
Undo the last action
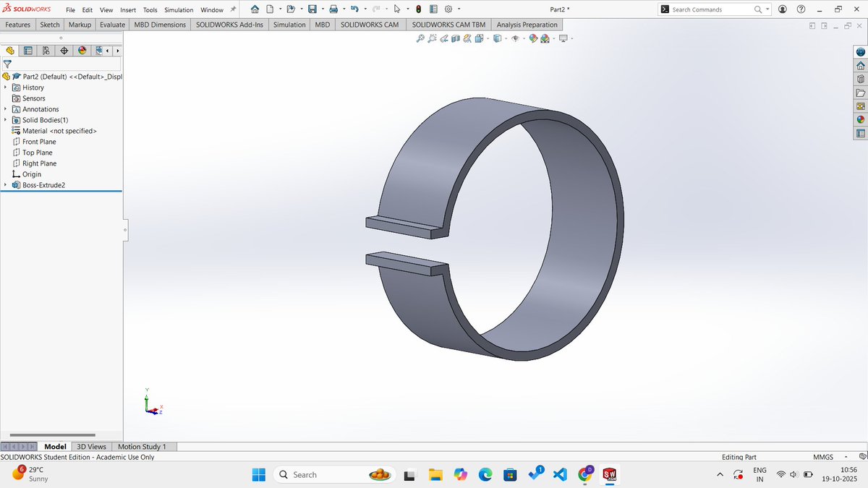[x=354, y=9]
